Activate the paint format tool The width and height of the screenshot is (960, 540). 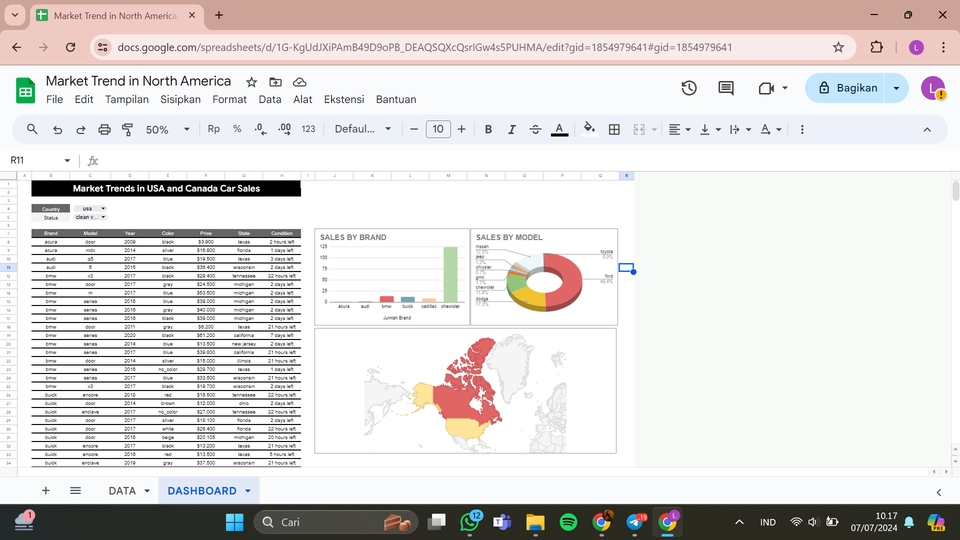pyautogui.click(x=127, y=129)
